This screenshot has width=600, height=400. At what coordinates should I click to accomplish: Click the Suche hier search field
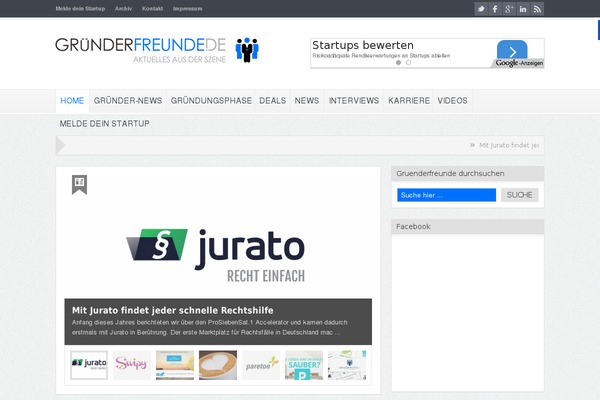point(446,195)
